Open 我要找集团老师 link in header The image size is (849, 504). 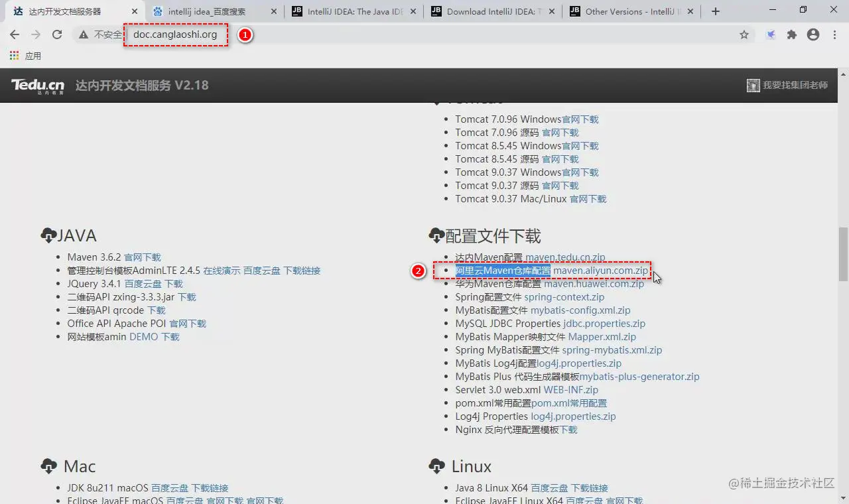pyautogui.click(x=795, y=85)
